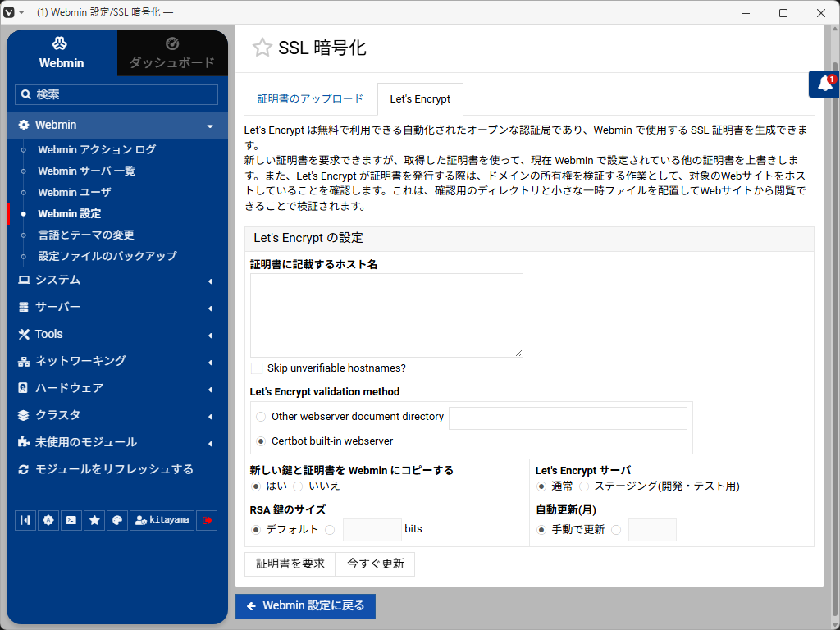Open Webmin ユーザ

point(75,192)
